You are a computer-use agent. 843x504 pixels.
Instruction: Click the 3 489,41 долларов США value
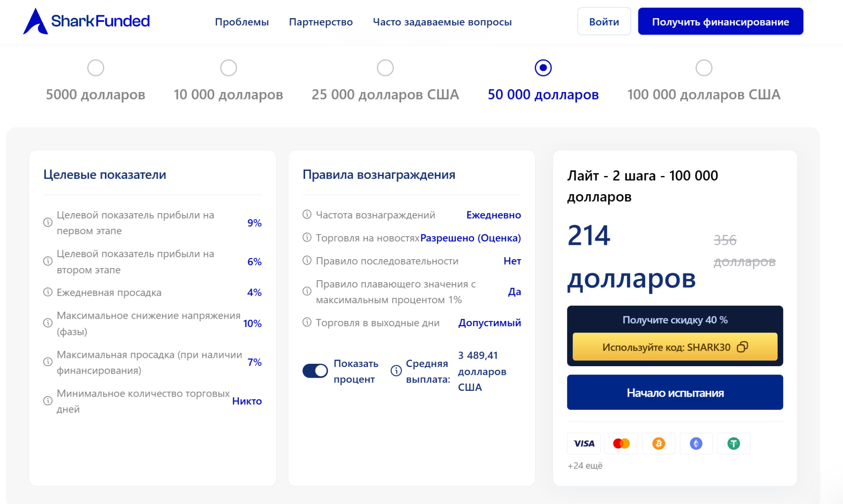click(482, 371)
